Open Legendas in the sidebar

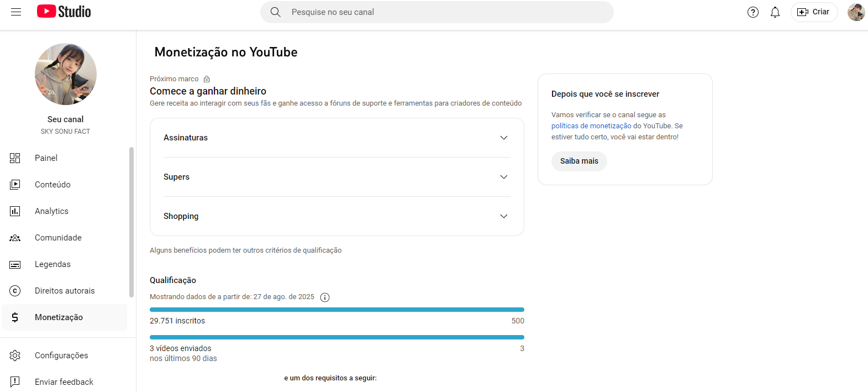tap(64, 264)
